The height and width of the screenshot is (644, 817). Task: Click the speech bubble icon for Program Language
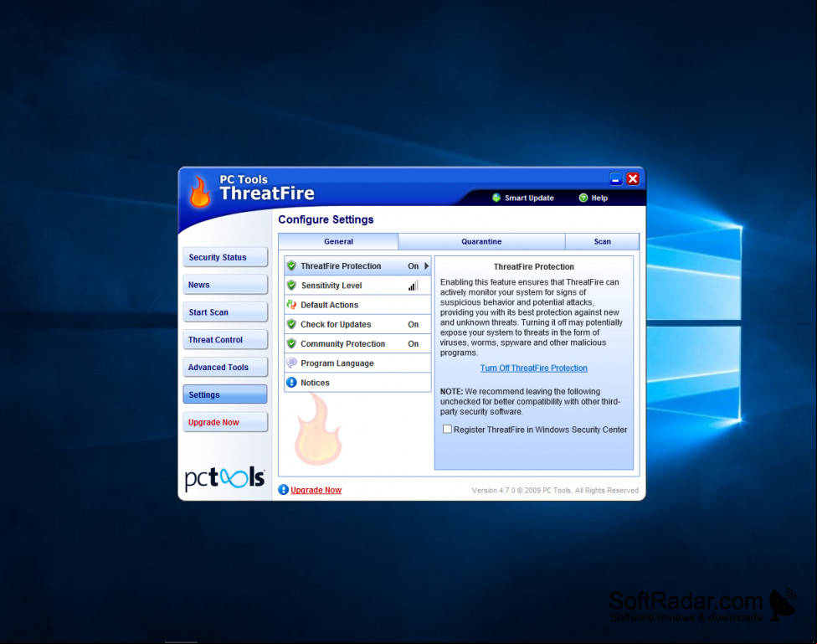[292, 363]
